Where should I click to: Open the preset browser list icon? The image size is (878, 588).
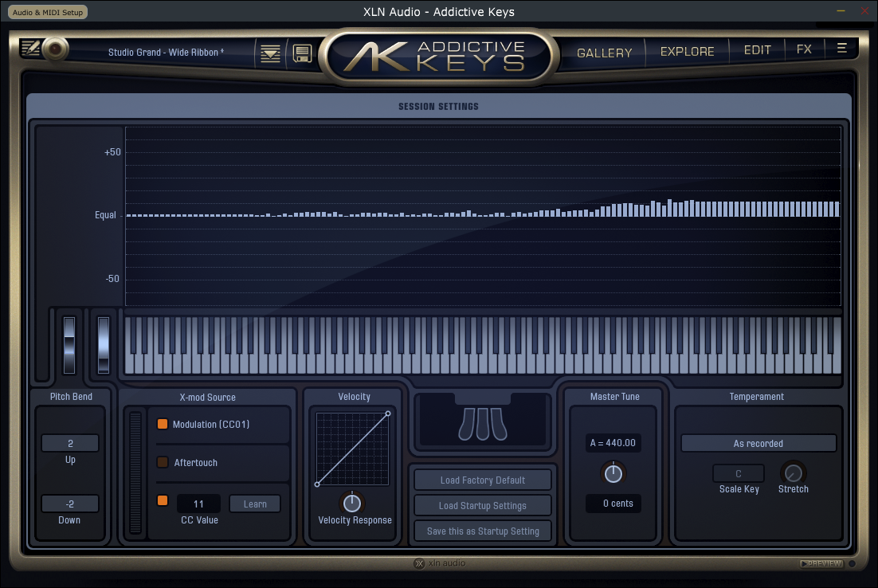point(270,53)
